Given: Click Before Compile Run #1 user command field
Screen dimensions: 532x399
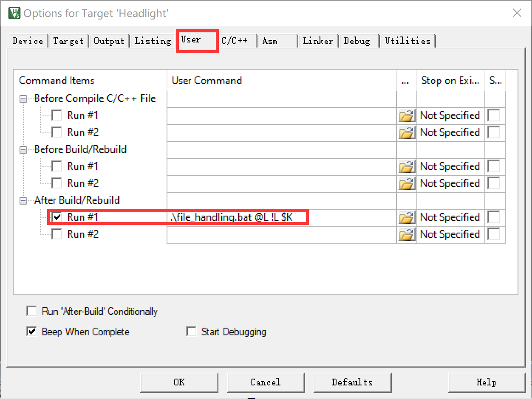Looking at the screenshot, I should coord(282,115).
